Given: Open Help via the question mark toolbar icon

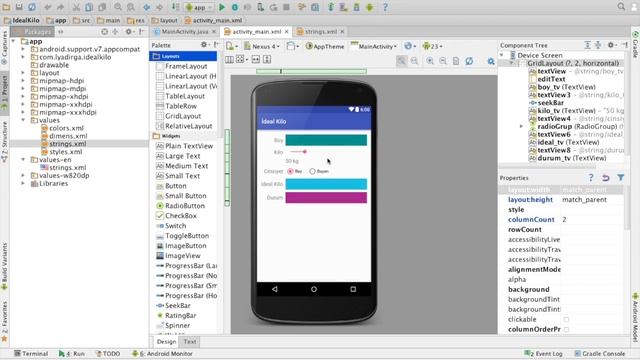Looking at the screenshot, I should tap(385, 7).
